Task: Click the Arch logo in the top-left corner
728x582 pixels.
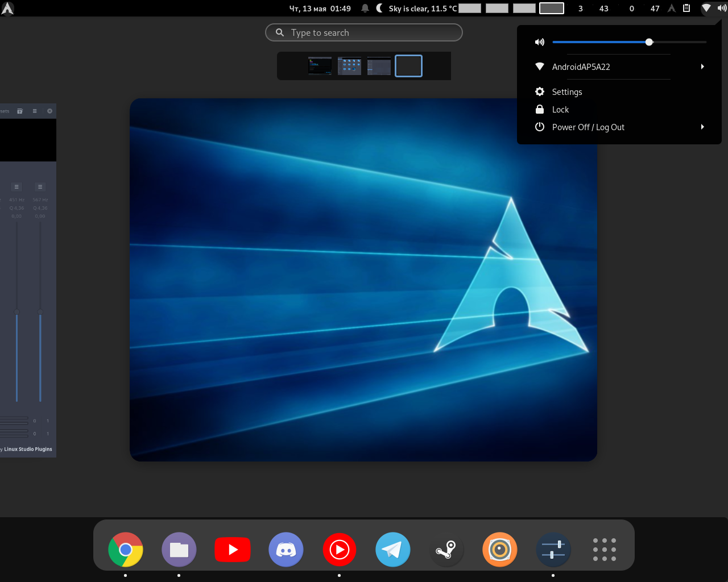Action: tap(7, 8)
